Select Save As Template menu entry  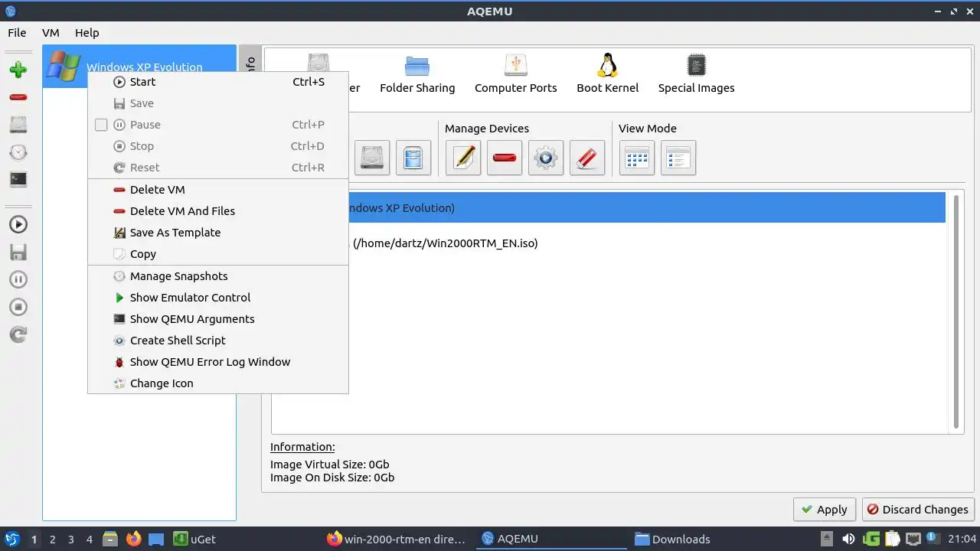[218, 233]
